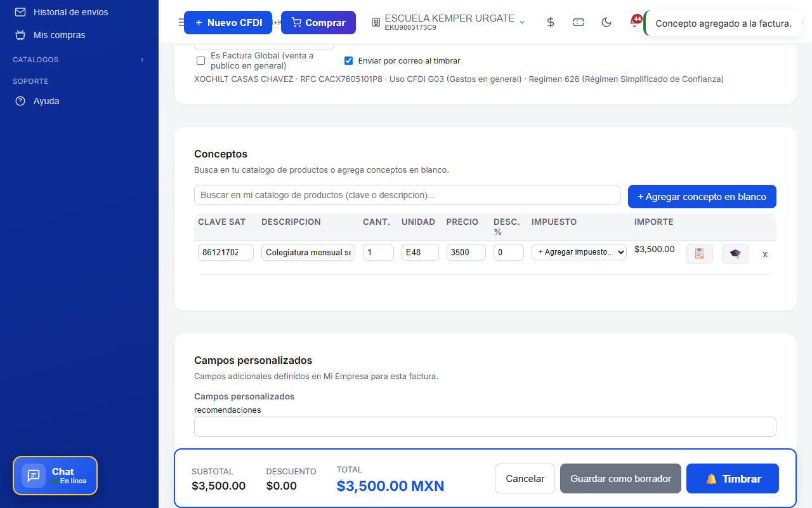The image size is (812, 508).
Task: Open the Agregar impuesto dropdown
Action: [579, 252]
